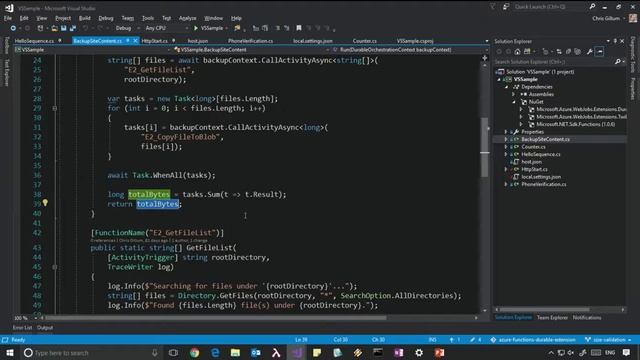Open the Action Center notification icon
640x360 pixels.
point(627,352)
